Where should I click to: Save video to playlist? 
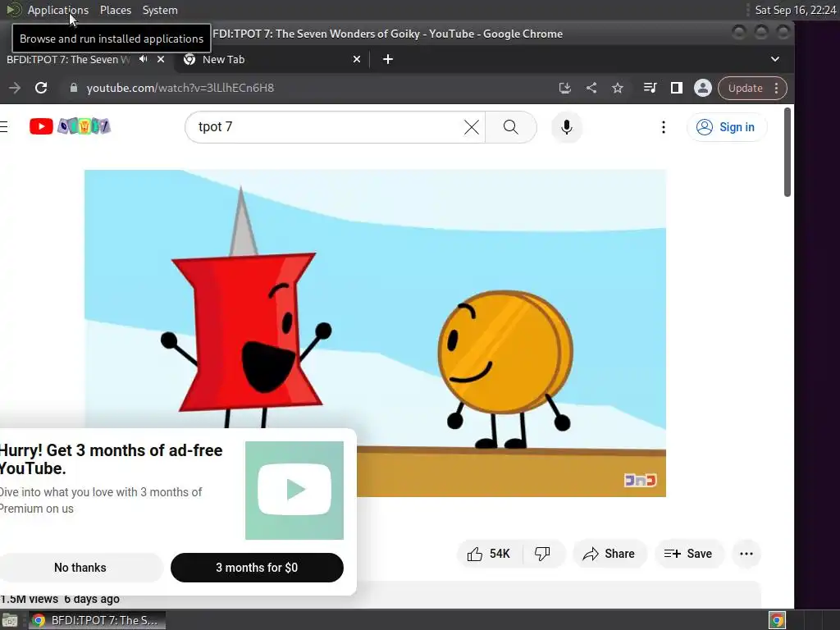point(688,554)
